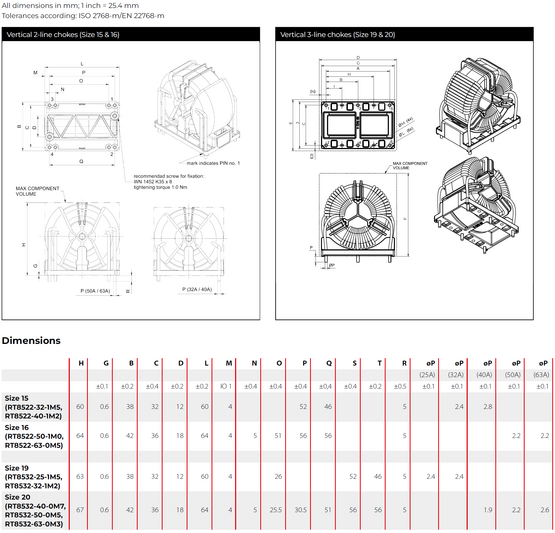Select the 'Dimensions' heading
Screen dimensions: 555x533
point(31,340)
